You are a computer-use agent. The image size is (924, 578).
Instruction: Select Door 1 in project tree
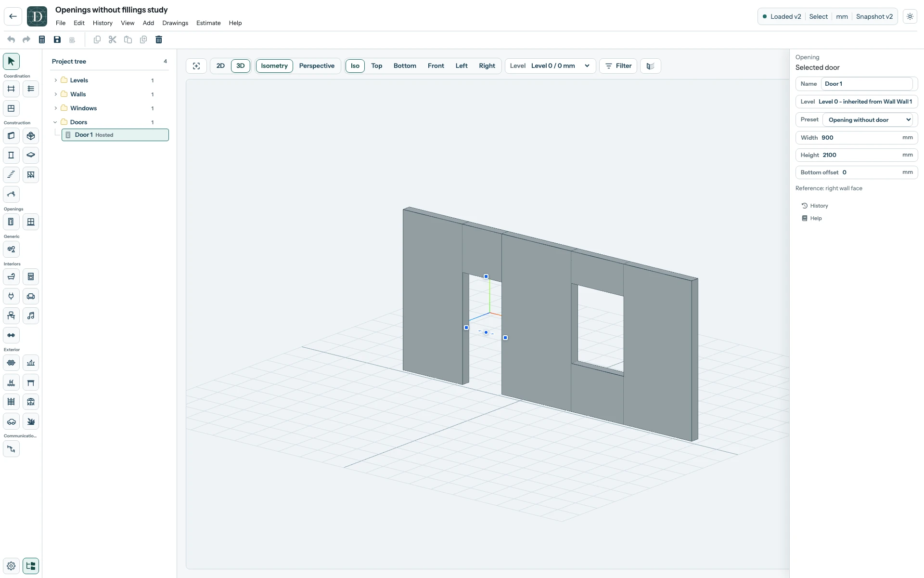115,135
